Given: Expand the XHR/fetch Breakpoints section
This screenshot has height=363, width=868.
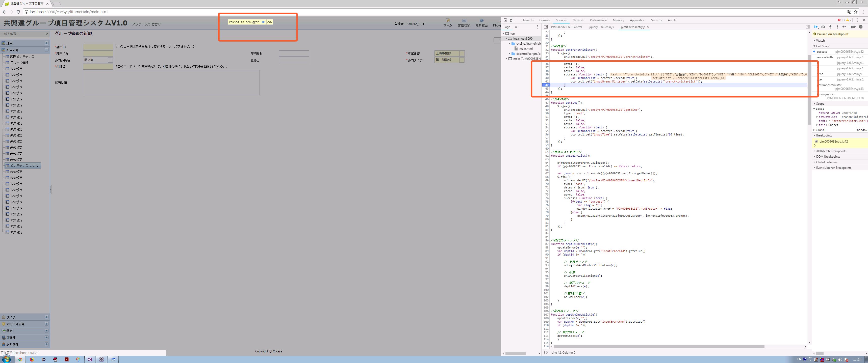Looking at the screenshot, I should tap(831, 151).
